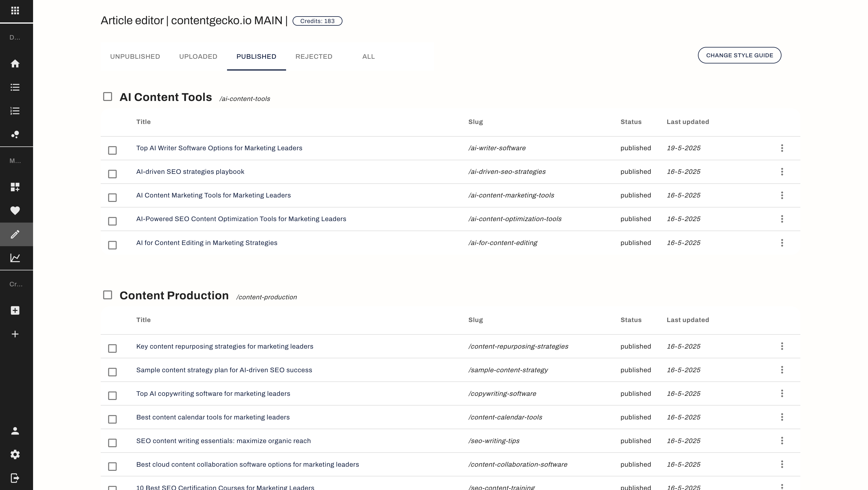Select the pencil article editor icon
This screenshot has height=490, width=868.
point(15,234)
